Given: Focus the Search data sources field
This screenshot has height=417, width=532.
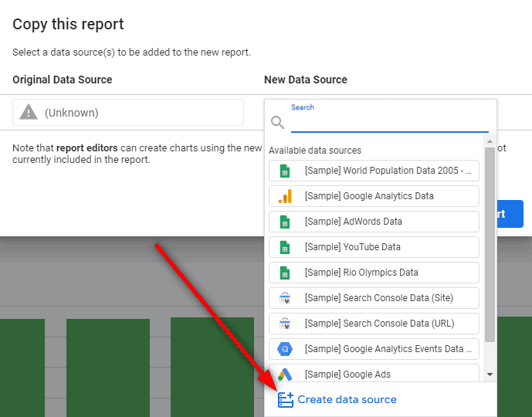Looking at the screenshot, I should pyautogui.click(x=389, y=123).
